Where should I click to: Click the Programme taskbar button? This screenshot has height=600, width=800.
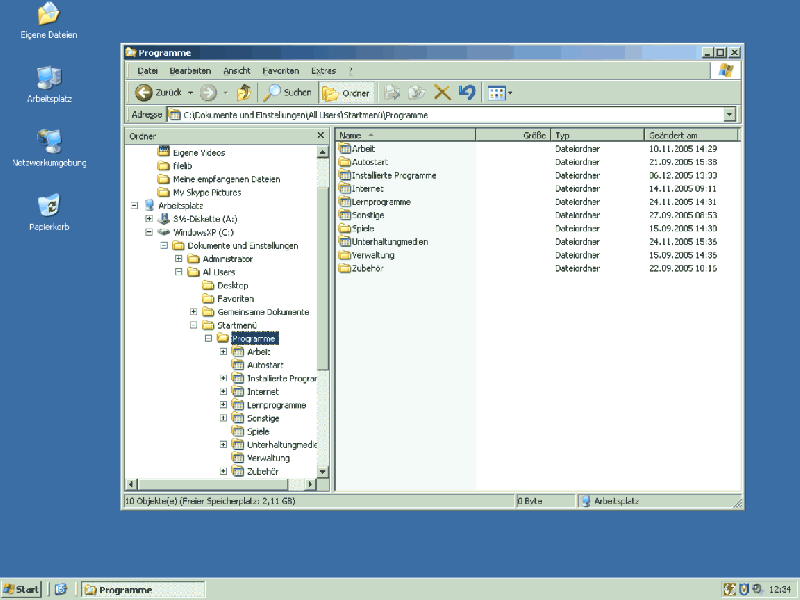point(143,589)
